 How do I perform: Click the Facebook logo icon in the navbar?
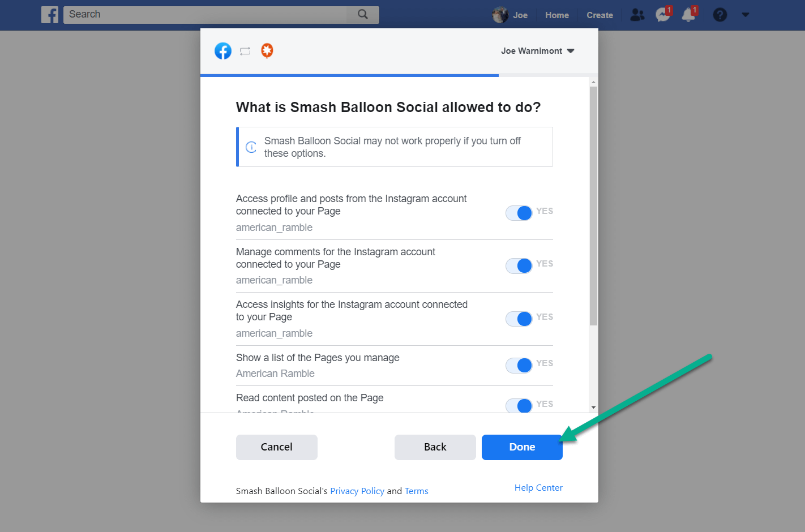[50, 15]
